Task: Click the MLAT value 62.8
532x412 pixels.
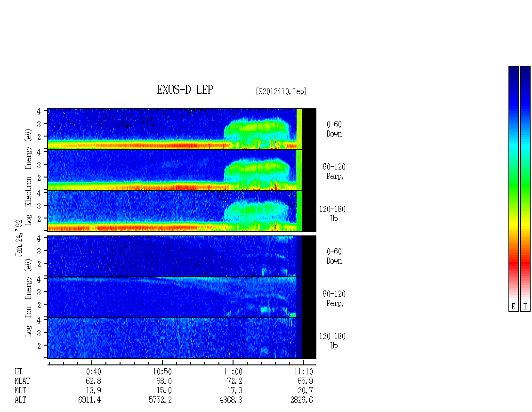Action: tap(93, 381)
